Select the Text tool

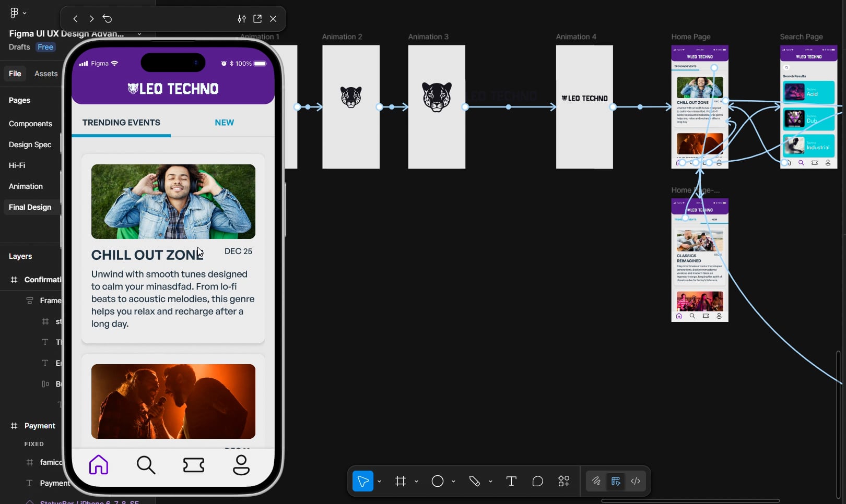point(511,481)
